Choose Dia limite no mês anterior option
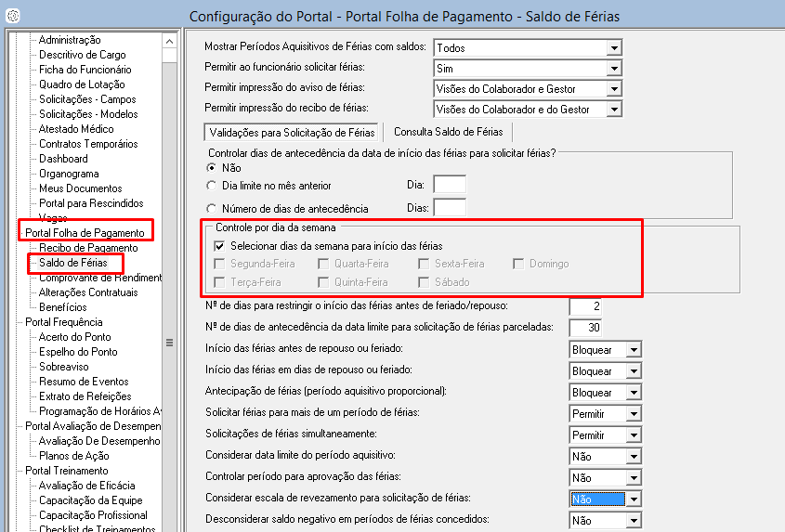This screenshot has width=785, height=532. (213, 186)
